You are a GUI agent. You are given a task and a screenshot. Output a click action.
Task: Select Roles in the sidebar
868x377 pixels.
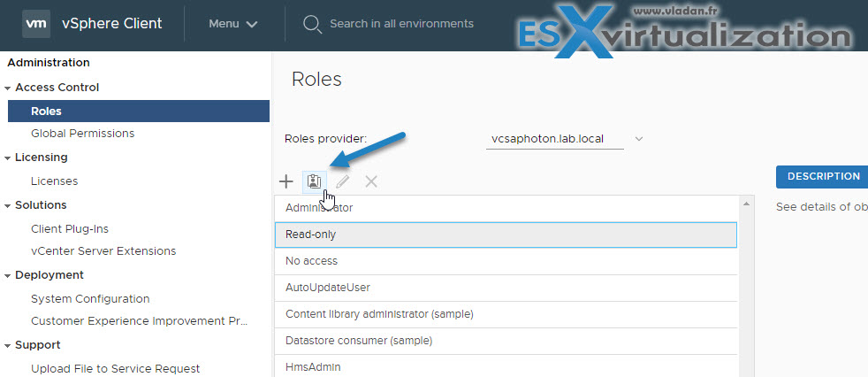pos(139,111)
